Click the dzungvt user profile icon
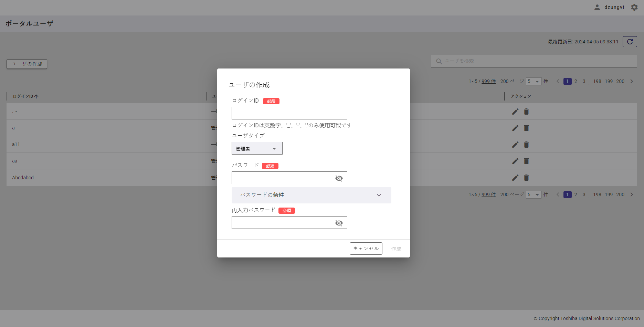The height and width of the screenshot is (327, 644). coord(597,7)
